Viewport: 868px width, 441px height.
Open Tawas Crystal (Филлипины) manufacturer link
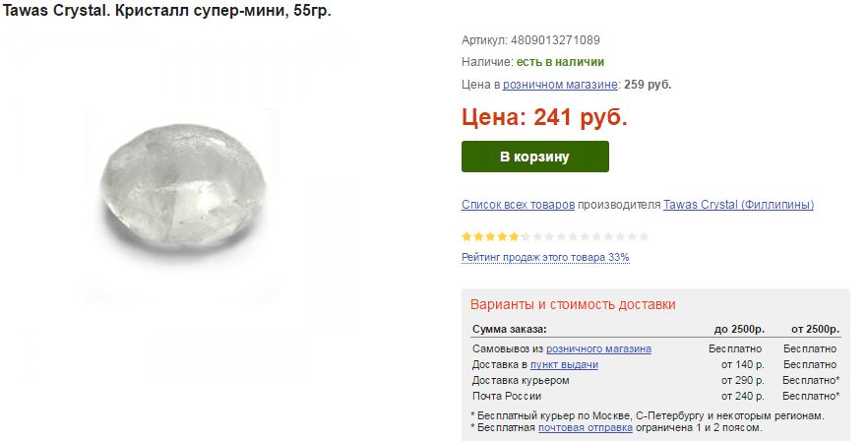pyautogui.click(x=738, y=205)
